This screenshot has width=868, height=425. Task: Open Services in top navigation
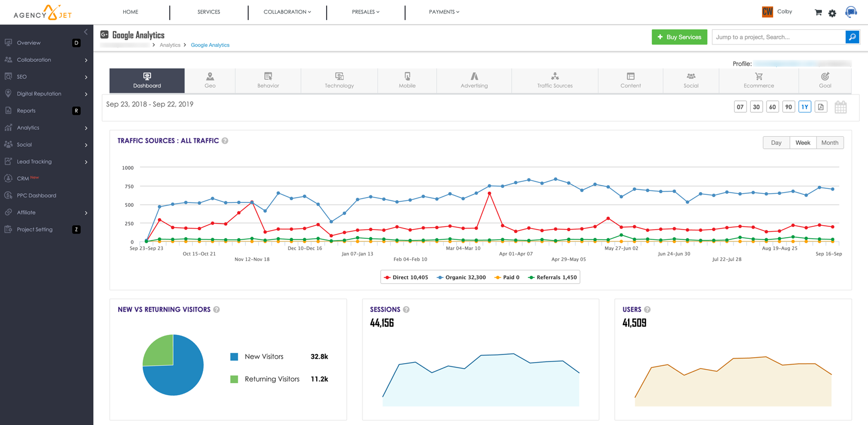[x=209, y=12]
